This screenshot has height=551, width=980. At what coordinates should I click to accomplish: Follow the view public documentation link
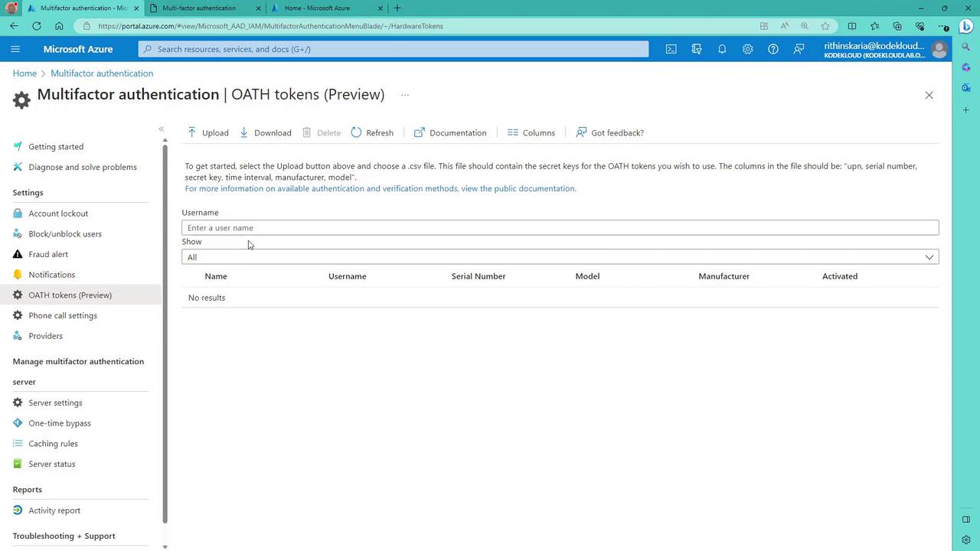pos(381,189)
